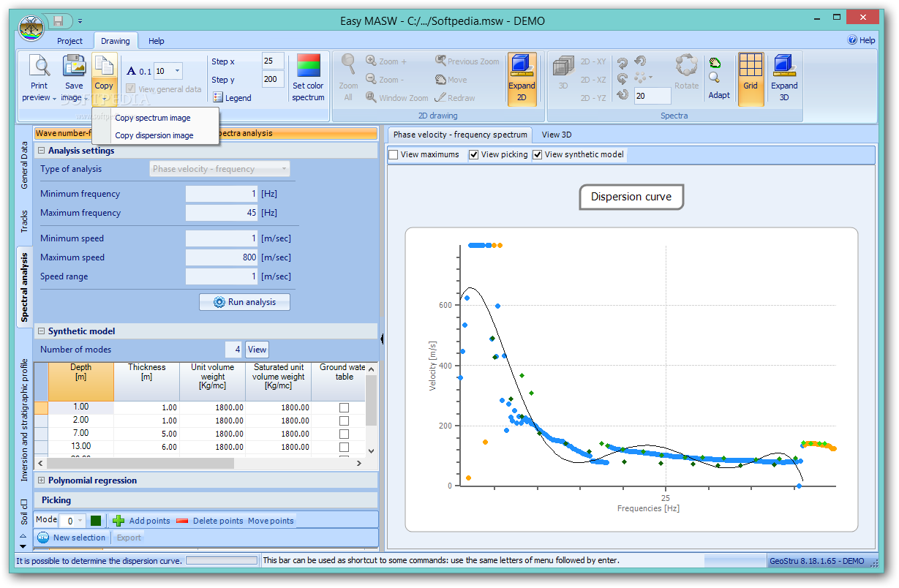Open the picking Mode dropdown
899x588 pixels.
(80, 521)
